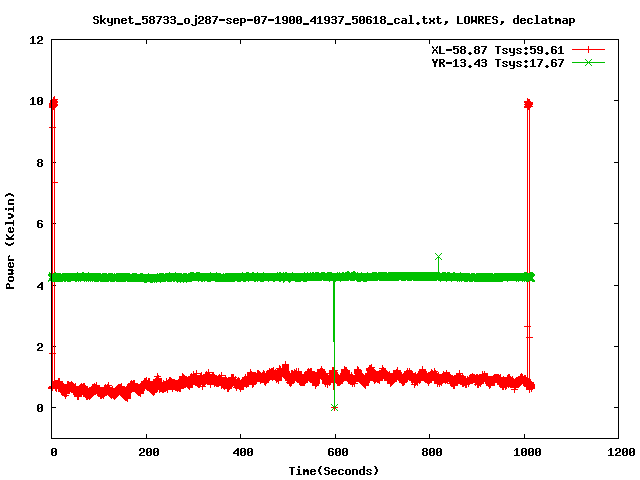640x480 pixels.
Task: Click the zero-power marker at 600 seconds
Action: (334, 407)
